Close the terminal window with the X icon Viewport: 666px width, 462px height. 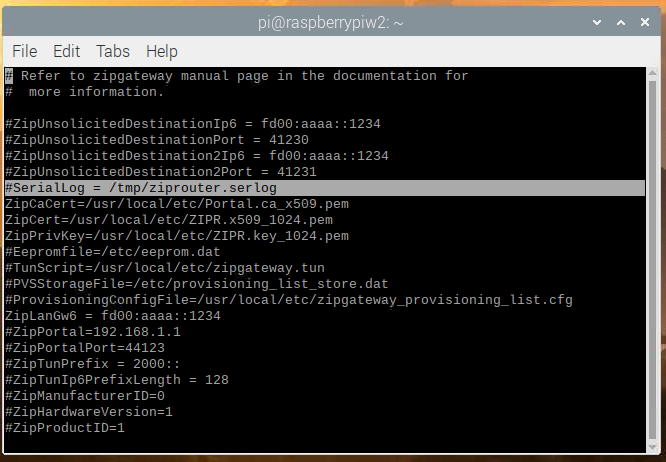click(644, 22)
